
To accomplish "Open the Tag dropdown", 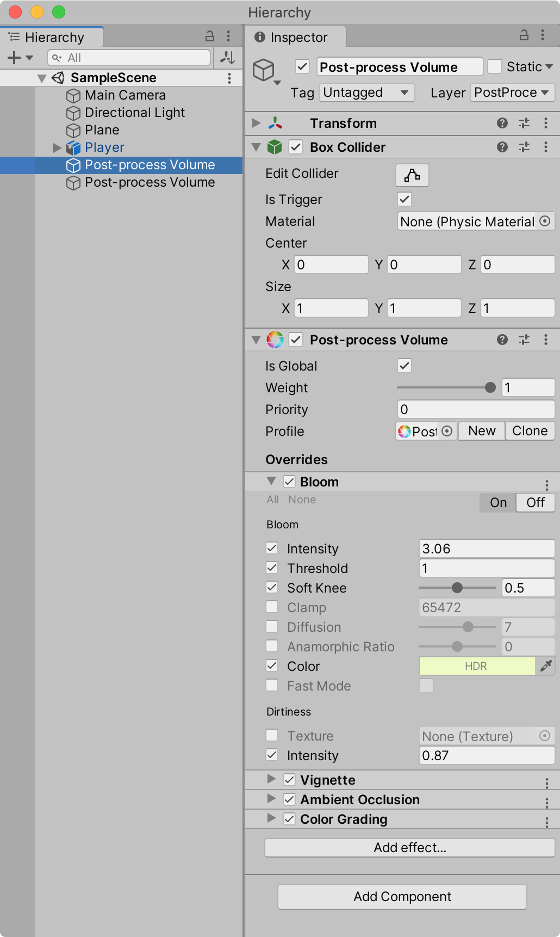I will [367, 93].
